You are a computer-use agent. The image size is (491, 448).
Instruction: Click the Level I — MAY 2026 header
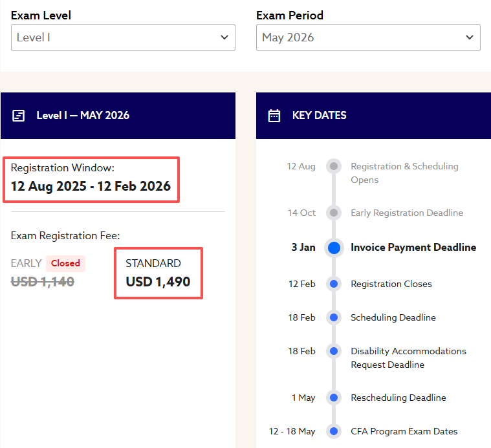pos(83,116)
